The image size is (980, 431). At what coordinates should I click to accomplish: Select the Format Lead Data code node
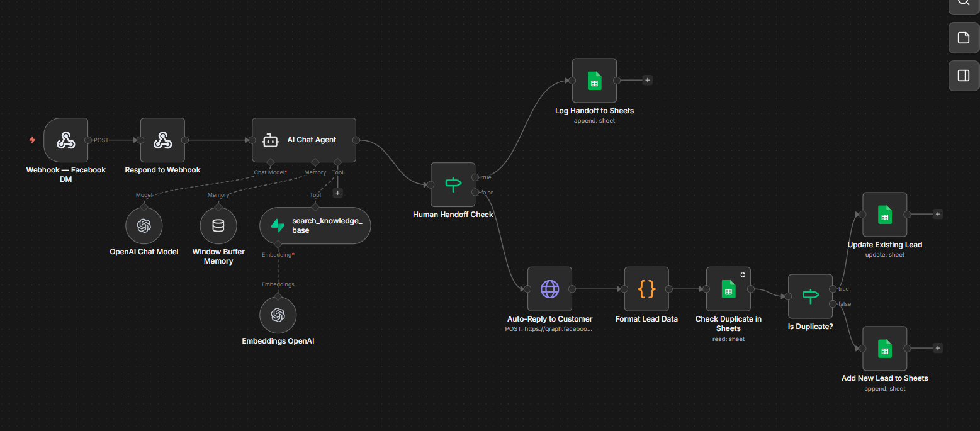pyautogui.click(x=646, y=289)
